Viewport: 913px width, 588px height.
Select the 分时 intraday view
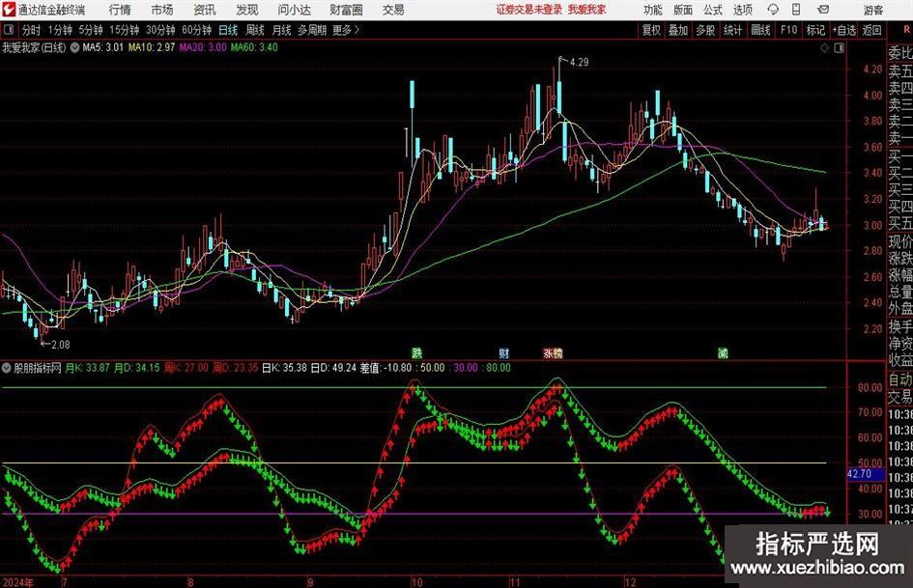pyautogui.click(x=31, y=30)
